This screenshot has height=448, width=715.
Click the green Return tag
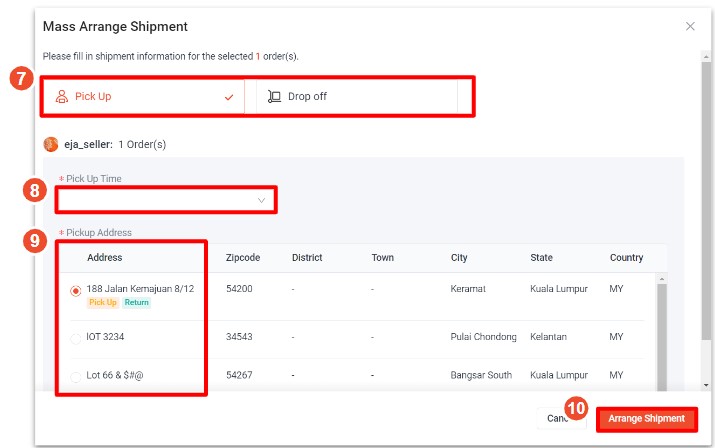point(136,302)
